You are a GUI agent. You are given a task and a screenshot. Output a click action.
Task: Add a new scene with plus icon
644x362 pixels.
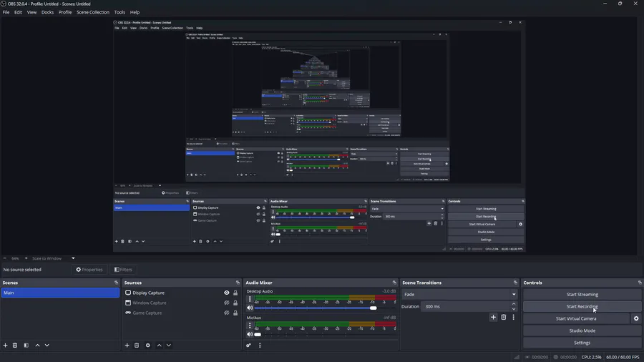pos(5,345)
